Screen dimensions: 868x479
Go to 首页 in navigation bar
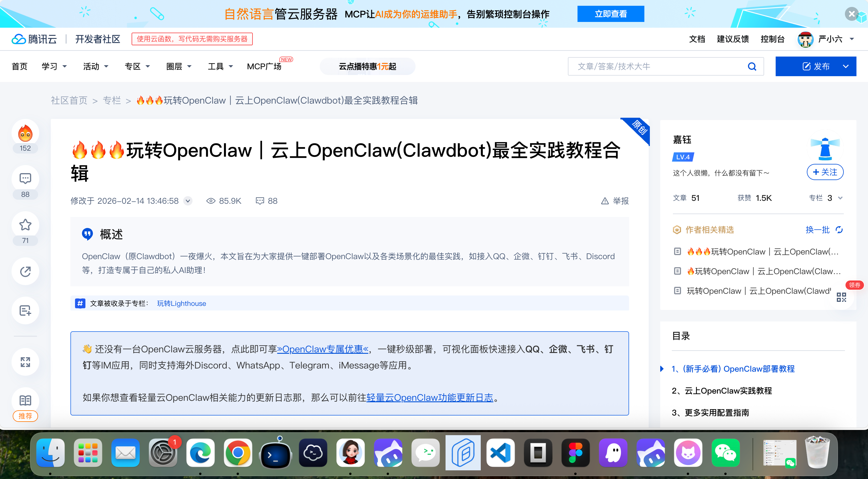point(20,66)
